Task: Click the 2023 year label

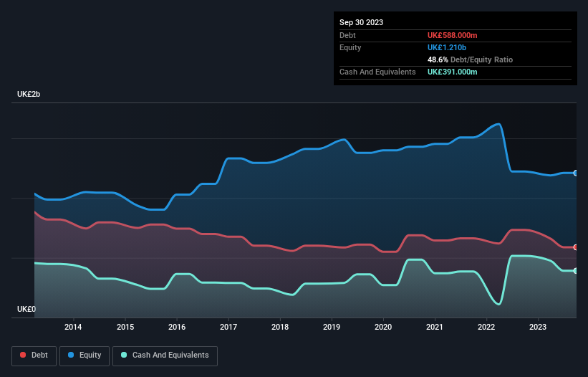Action: pyautogui.click(x=538, y=328)
